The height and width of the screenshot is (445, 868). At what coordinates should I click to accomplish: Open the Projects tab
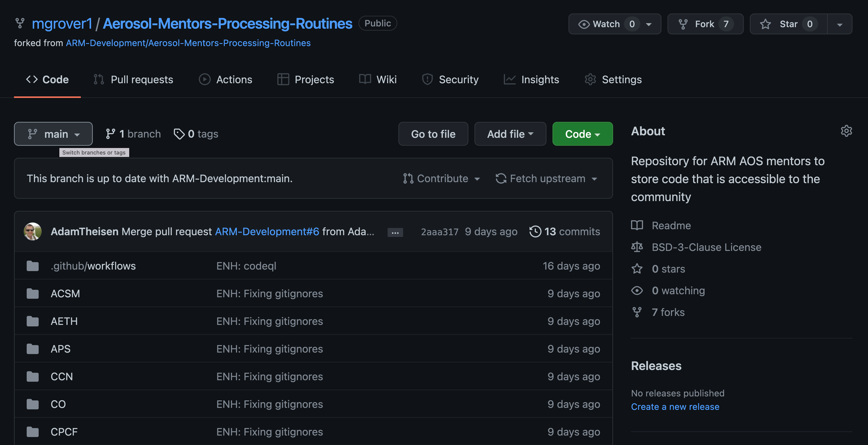tap(306, 79)
